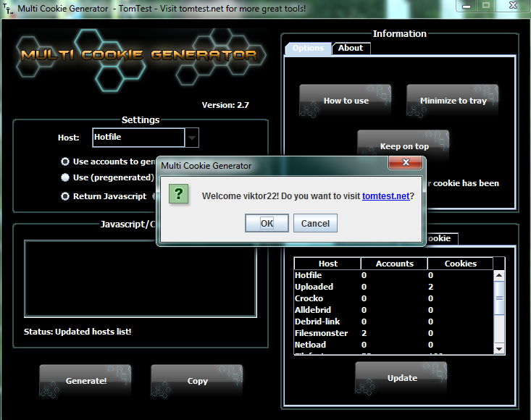This screenshot has height=420, width=531.
Task: Sort by the Host column header
Action: [327, 264]
